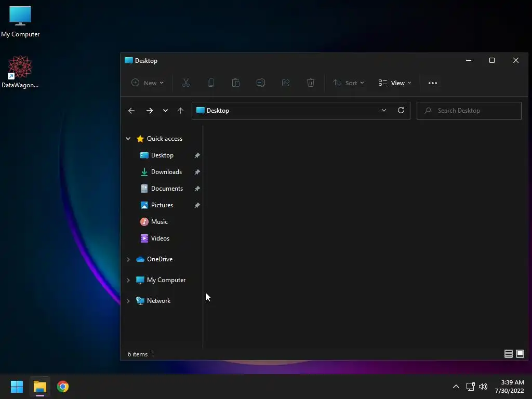Expand the My Computer tree node
The width and height of the screenshot is (532, 399).
[128, 280]
